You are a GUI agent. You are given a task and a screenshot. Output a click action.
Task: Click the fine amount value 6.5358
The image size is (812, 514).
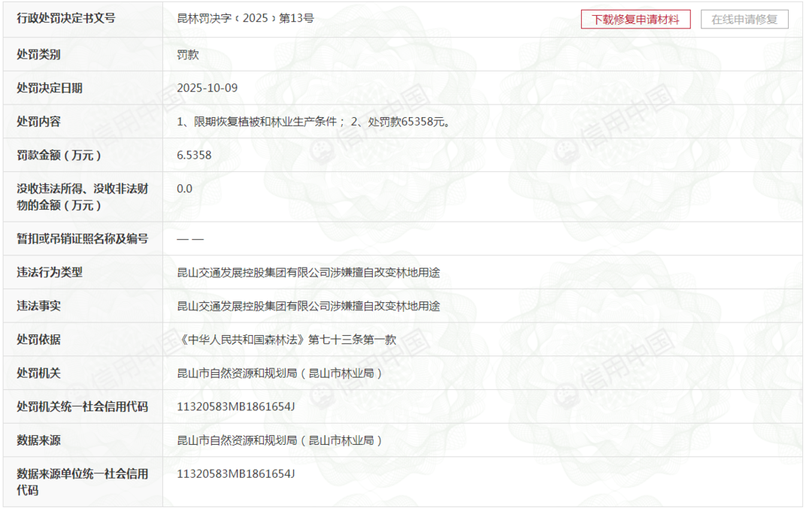[194, 156]
